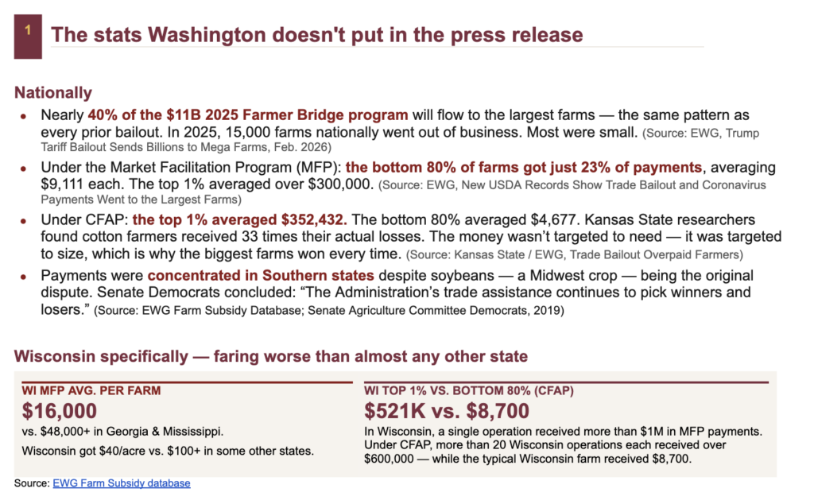Click the $40/acre Wisconsin comparison line

click(x=168, y=451)
